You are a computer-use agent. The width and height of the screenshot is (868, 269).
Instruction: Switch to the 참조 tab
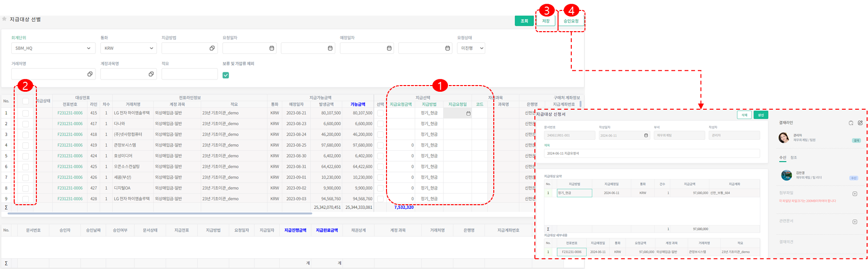pos(793,157)
